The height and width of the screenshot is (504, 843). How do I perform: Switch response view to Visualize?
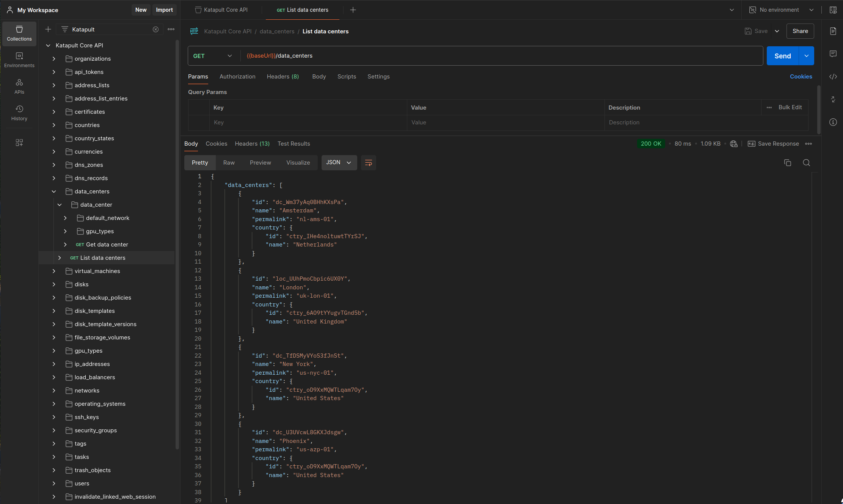[x=298, y=163]
